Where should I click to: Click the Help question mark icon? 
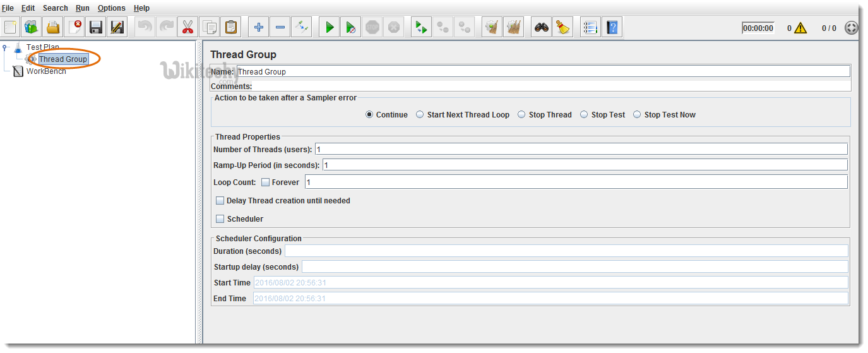(612, 27)
